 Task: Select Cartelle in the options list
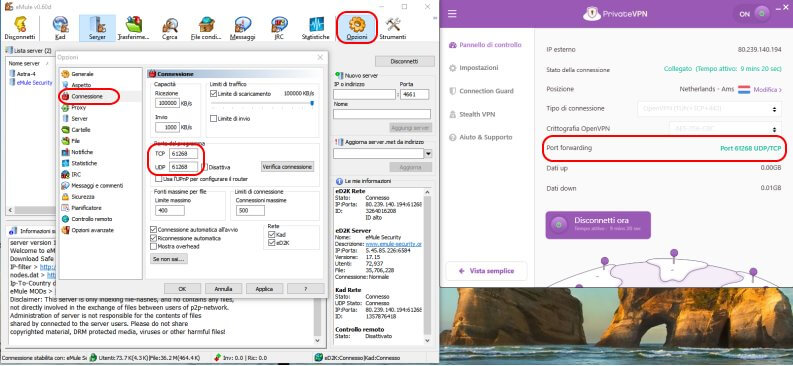(81, 129)
